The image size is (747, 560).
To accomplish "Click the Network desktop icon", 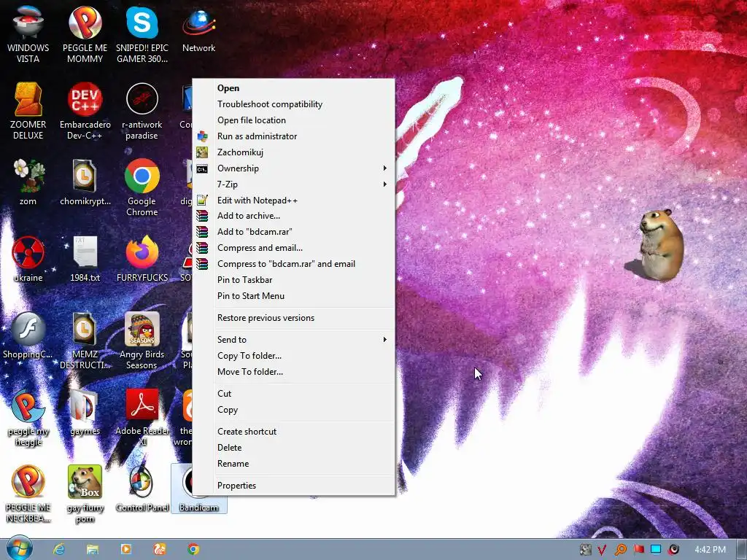I will [x=198, y=28].
